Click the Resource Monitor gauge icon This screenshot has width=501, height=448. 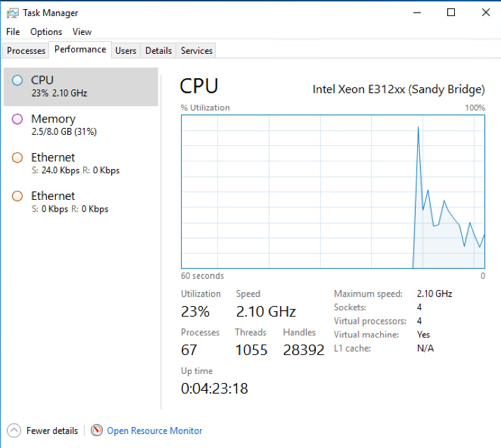click(x=97, y=431)
